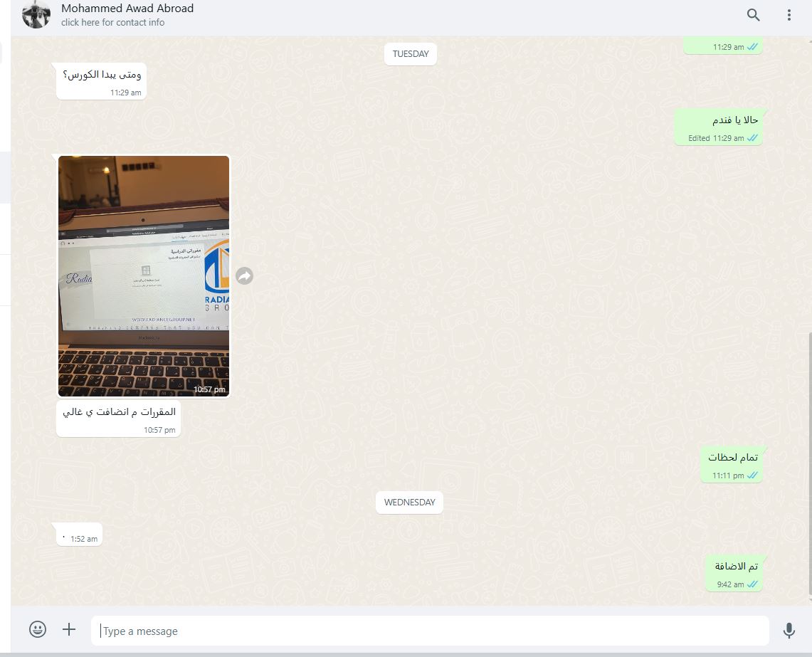Select message 'حالا يا فندم'
This screenshot has height=657, width=812.
coord(718,127)
